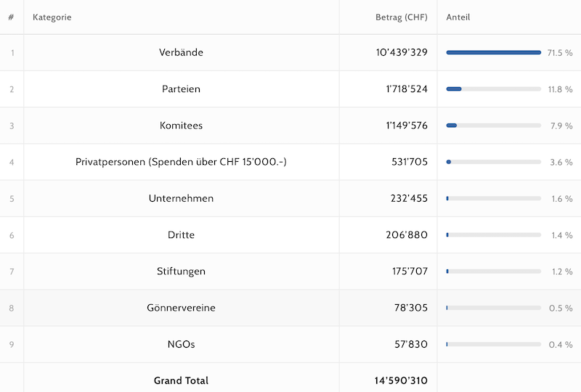The image size is (581, 392).
Task: Select the Komitees category cell
Action: coord(181,126)
